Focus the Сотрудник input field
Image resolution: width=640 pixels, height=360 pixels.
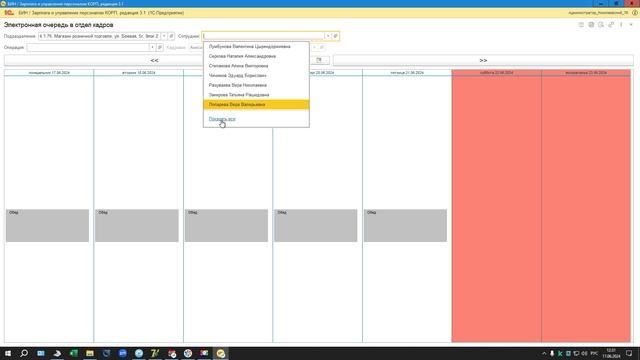[x=263, y=36]
